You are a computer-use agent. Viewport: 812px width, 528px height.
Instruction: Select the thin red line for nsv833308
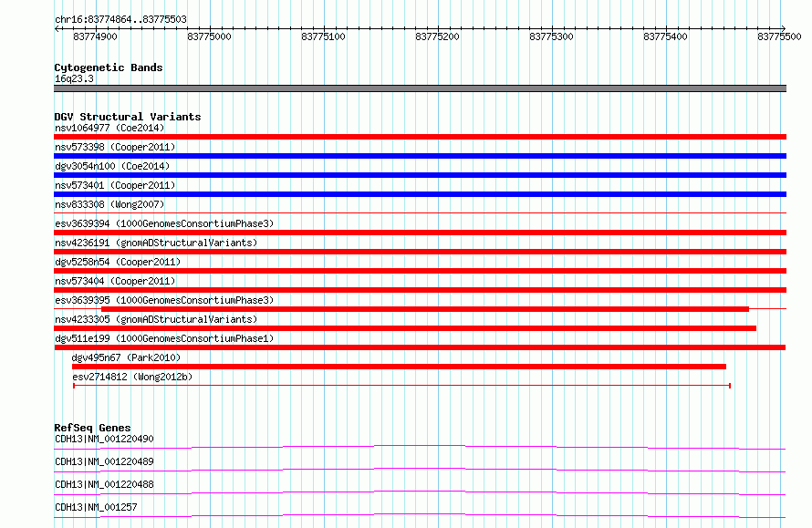pos(420,212)
